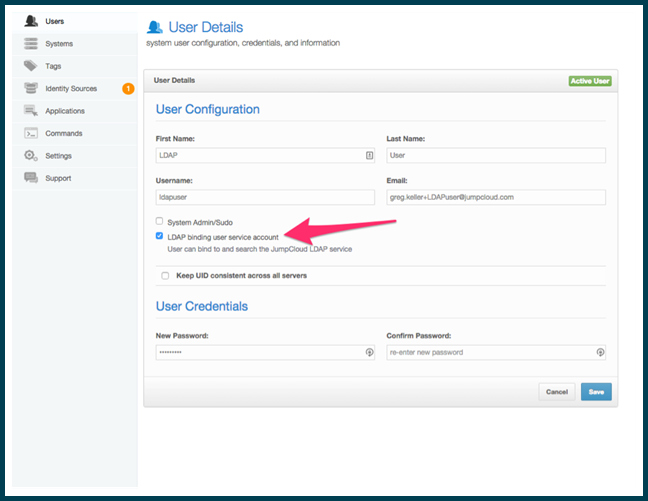
Task: Click the Email input field
Action: 496,197
